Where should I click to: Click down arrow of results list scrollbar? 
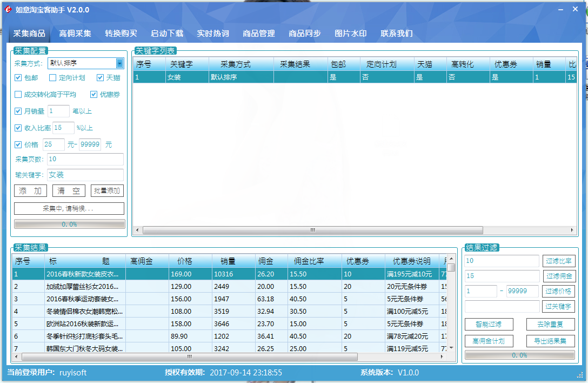point(451,348)
